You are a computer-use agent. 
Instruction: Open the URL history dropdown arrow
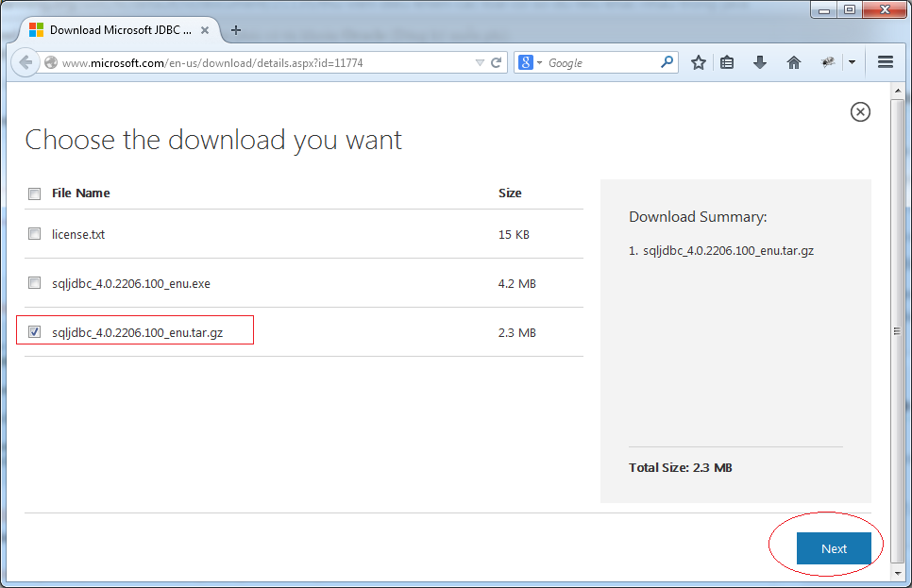[480, 63]
